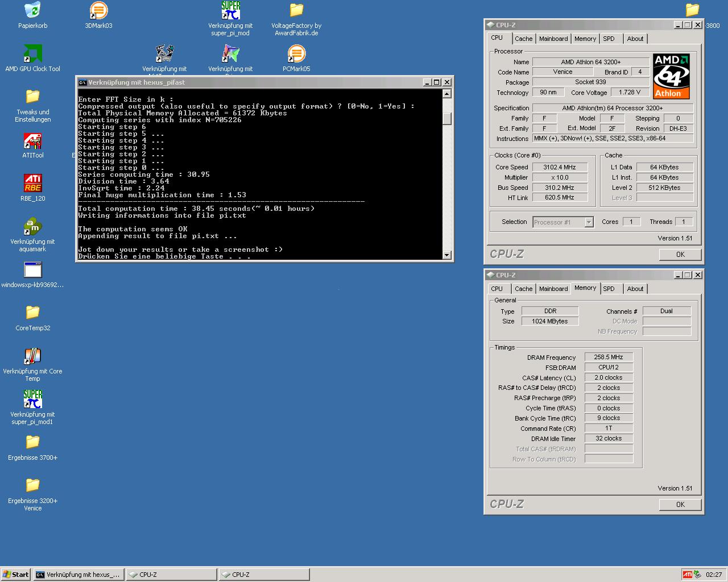Click the Command Rate value 1T

pyautogui.click(x=609, y=428)
